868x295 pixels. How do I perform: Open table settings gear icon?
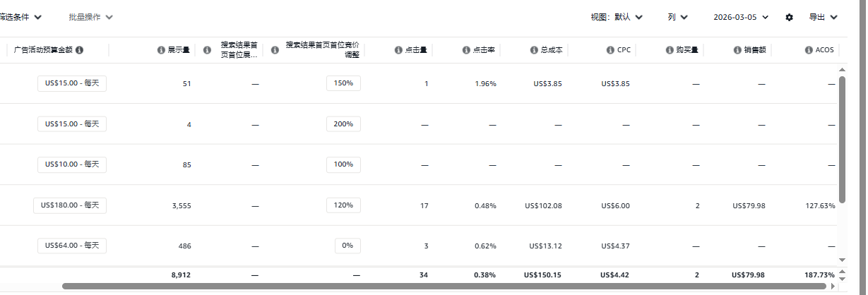click(790, 17)
